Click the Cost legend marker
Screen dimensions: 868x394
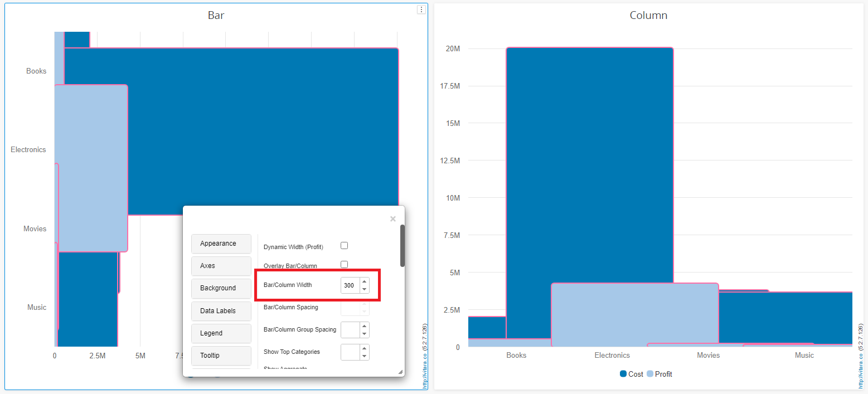click(623, 374)
